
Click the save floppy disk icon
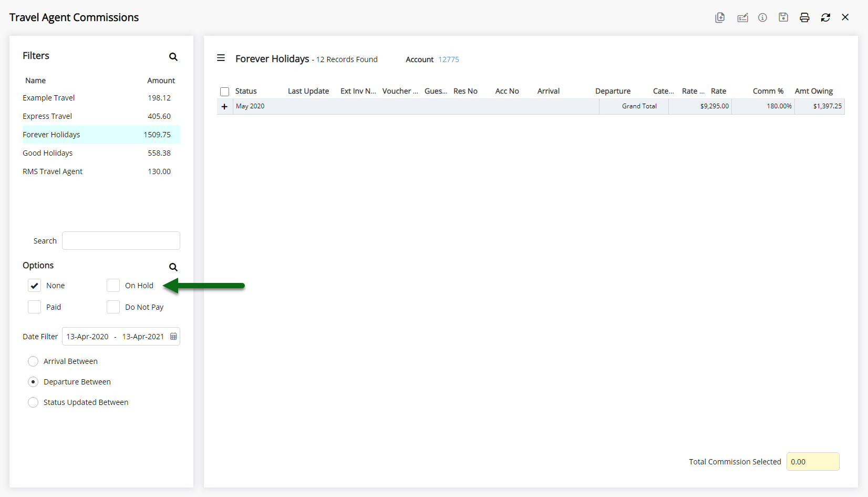783,17
